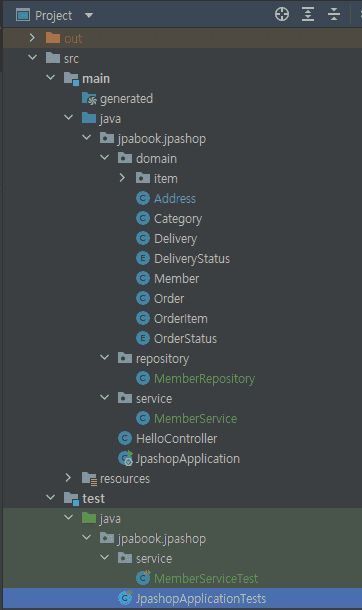Expand the item package

[122, 178]
